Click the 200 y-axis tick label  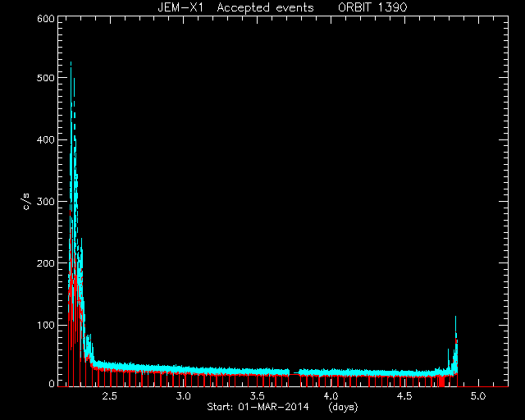pos(46,263)
